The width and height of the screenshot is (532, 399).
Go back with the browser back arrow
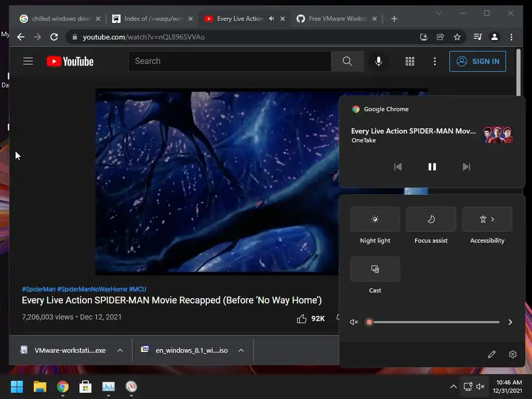[x=21, y=37]
